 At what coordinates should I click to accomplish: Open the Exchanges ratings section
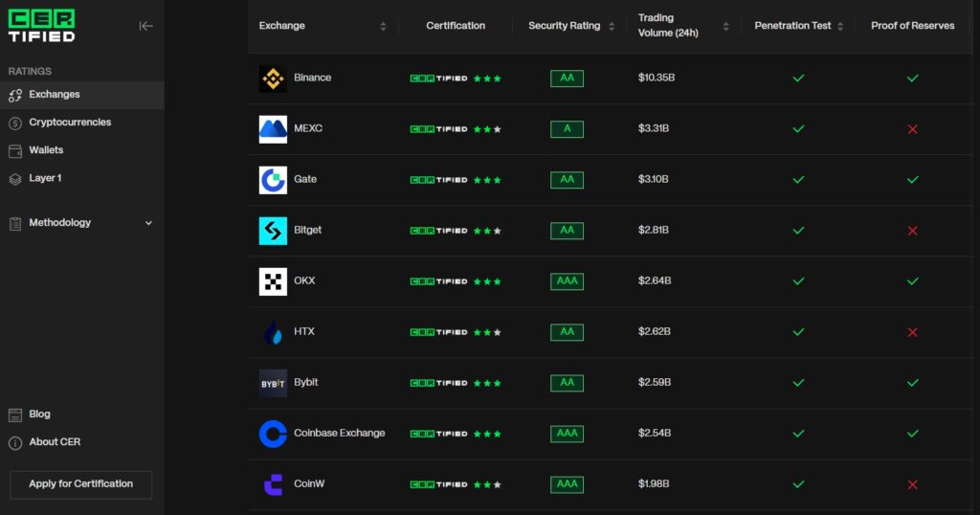(x=82, y=95)
